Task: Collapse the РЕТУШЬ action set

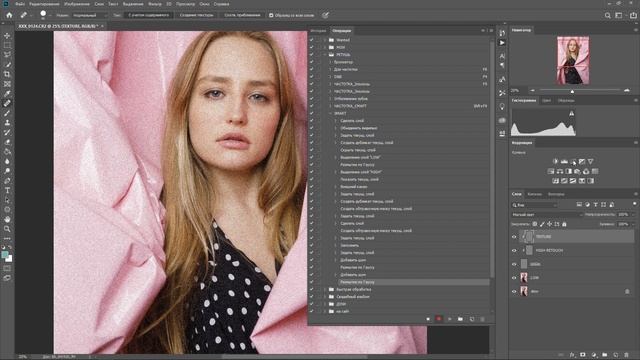Action: pos(325,54)
